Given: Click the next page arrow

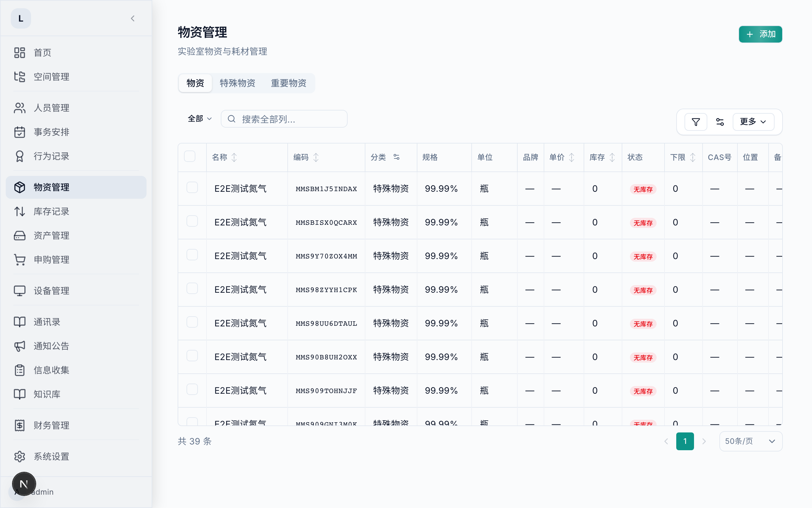Looking at the screenshot, I should (704, 441).
